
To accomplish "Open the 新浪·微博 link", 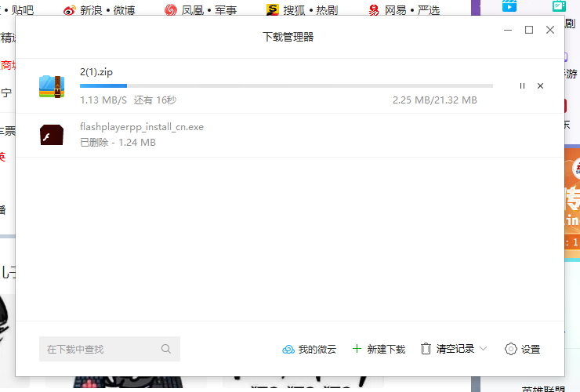I will (107, 10).
